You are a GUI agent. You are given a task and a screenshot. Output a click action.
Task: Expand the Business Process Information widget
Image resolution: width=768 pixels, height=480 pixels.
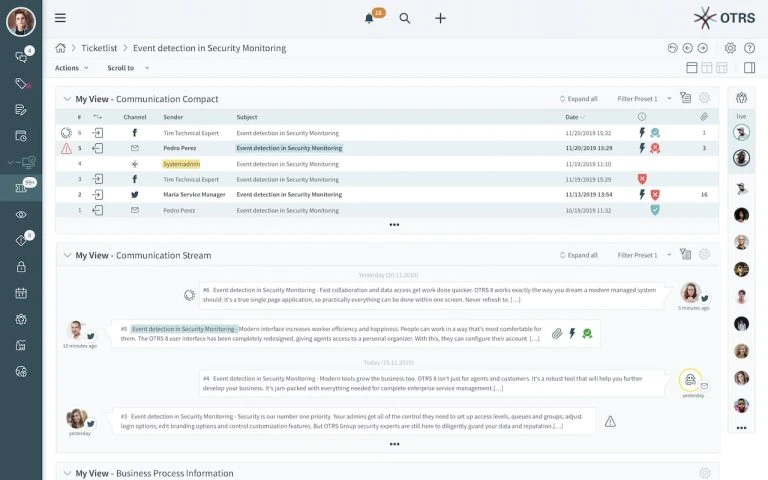(x=67, y=473)
